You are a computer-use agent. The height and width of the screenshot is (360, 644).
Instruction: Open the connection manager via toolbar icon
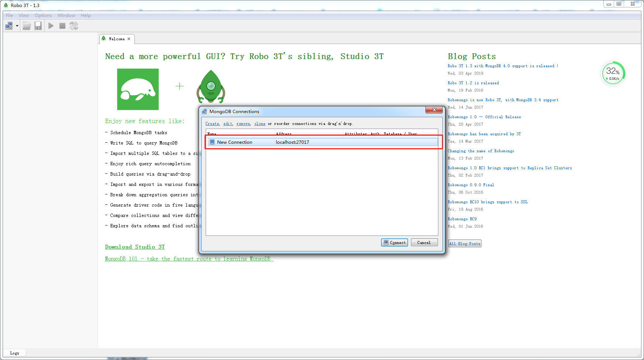pyautogui.click(x=9, y=26)
